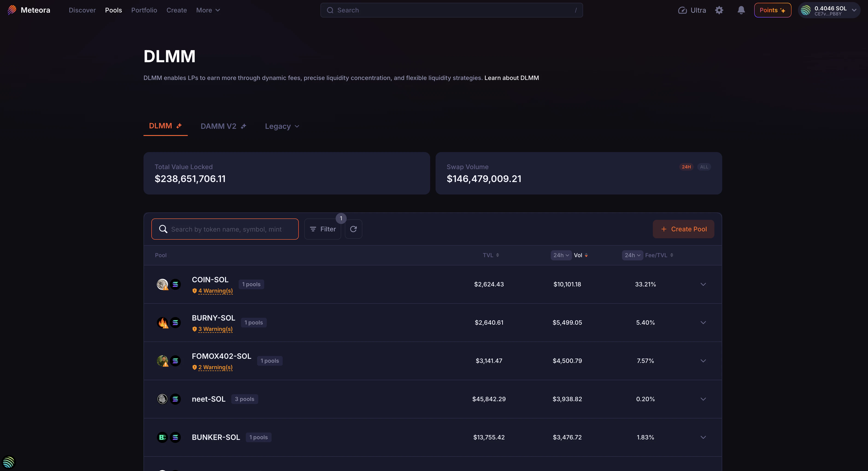Expand the neet-SOL pool row
This screenshot has height=471, width=868.
703,399
